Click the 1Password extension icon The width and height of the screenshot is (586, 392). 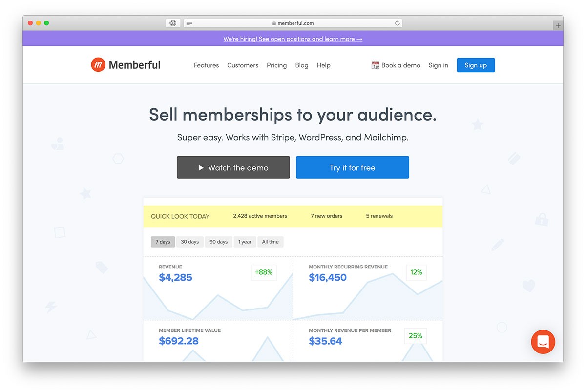[x=173, y=23]
